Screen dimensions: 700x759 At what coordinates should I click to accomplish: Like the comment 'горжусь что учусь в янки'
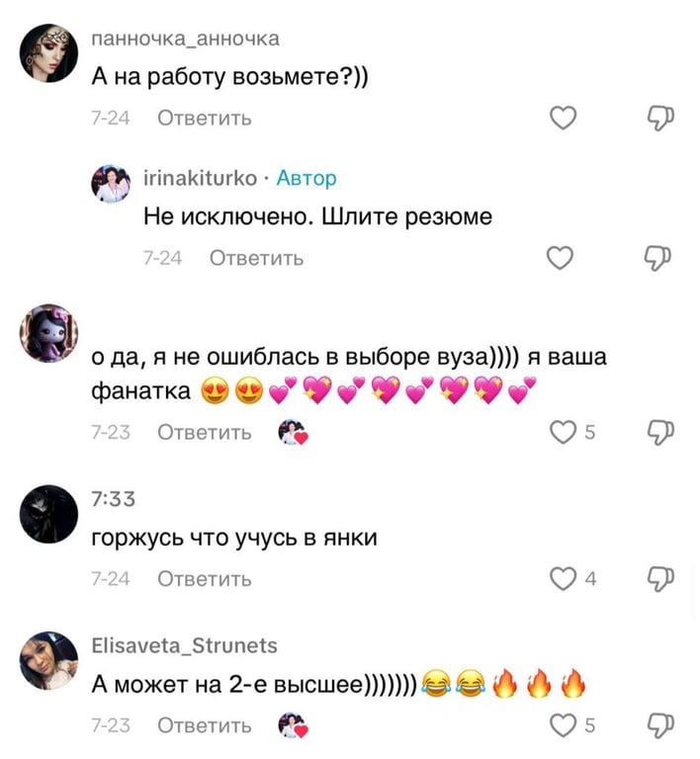click(x=563, y=578)
